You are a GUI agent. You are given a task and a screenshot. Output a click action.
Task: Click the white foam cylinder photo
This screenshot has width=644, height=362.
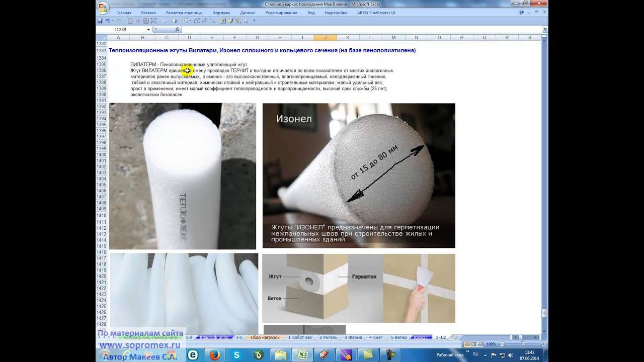coord(182,176)
